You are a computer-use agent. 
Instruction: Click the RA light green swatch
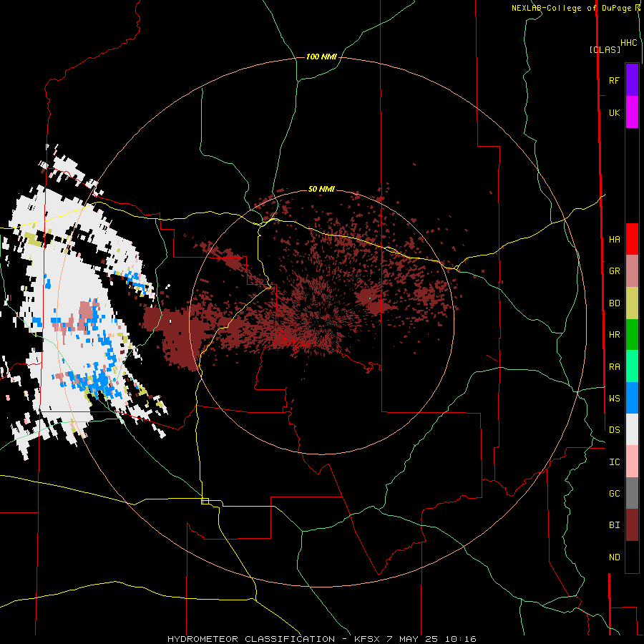click(632, 366)
